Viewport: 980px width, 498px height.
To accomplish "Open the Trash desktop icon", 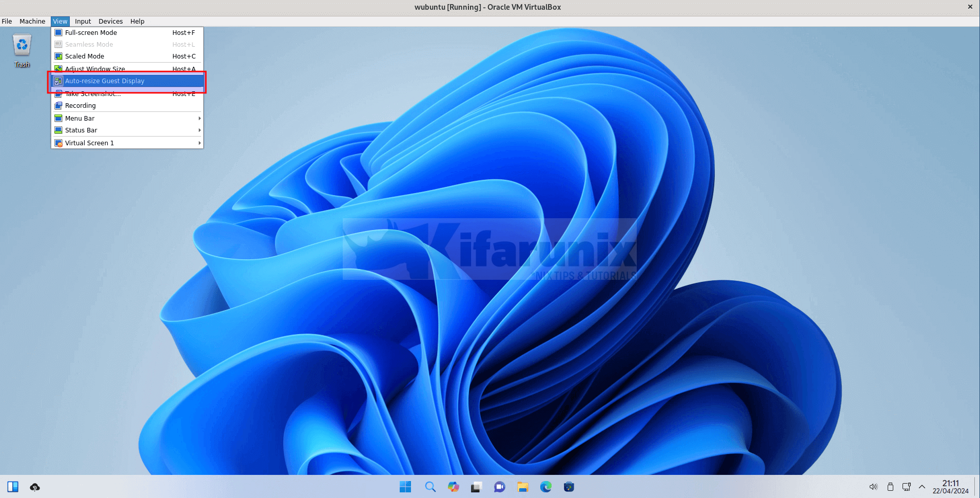I will 22,50.
